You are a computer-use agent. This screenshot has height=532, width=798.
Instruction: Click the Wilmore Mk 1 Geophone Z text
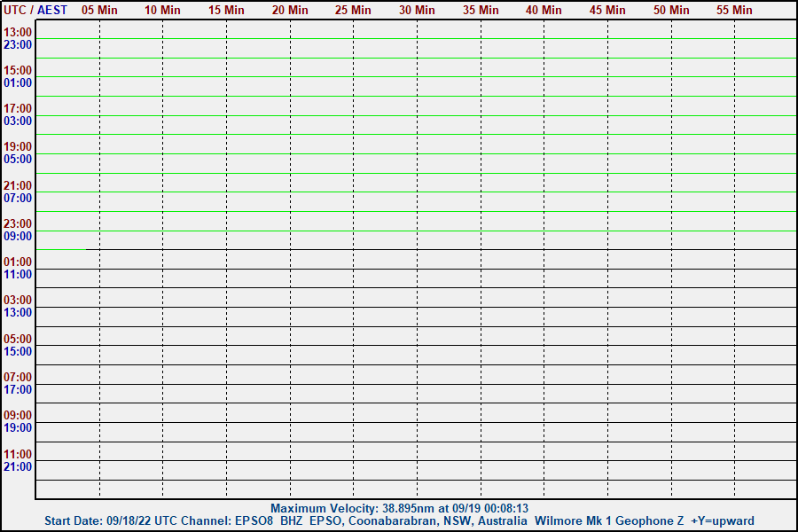(610, 520)
